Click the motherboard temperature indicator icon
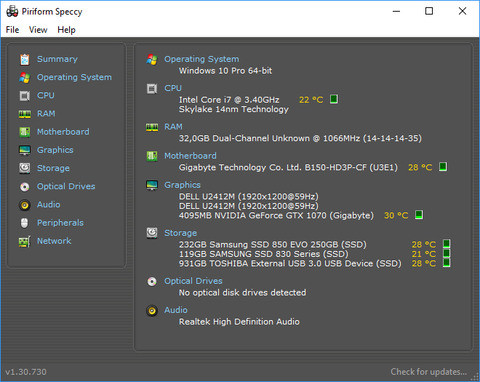 443,167
